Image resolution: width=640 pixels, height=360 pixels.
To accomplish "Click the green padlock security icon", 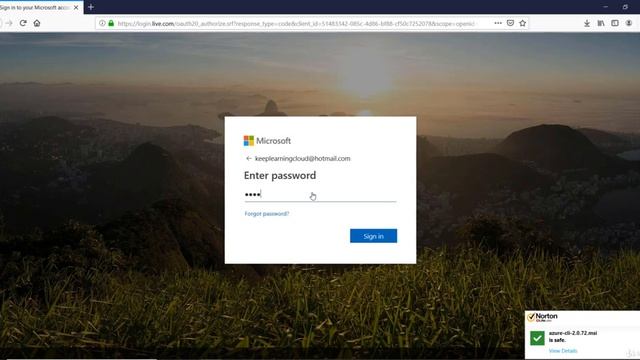I will [111, 23].
